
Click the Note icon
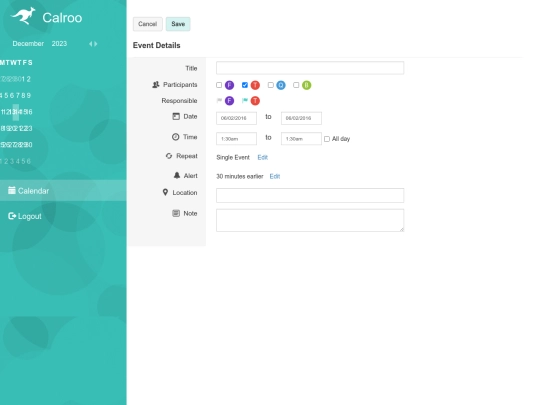pos(176,213)
